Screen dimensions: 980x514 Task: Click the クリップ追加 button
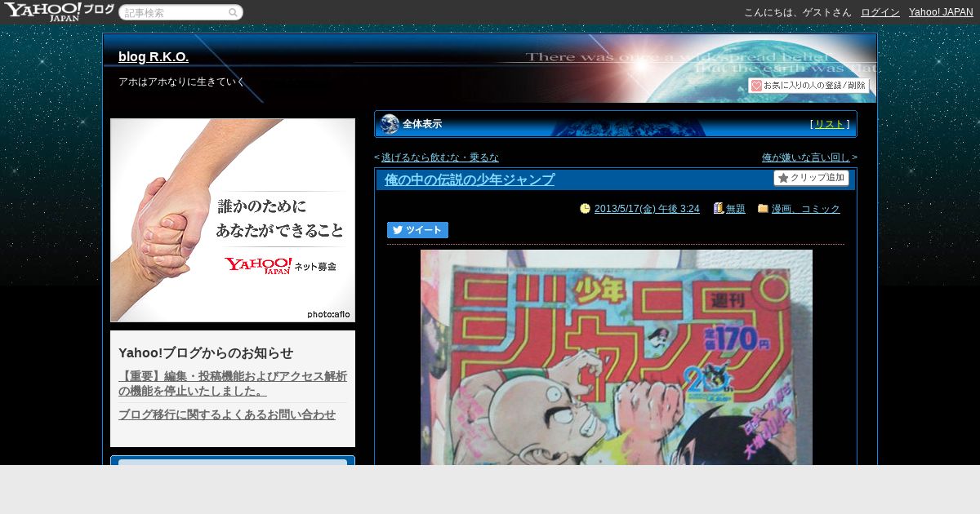[x=811, y=178]
